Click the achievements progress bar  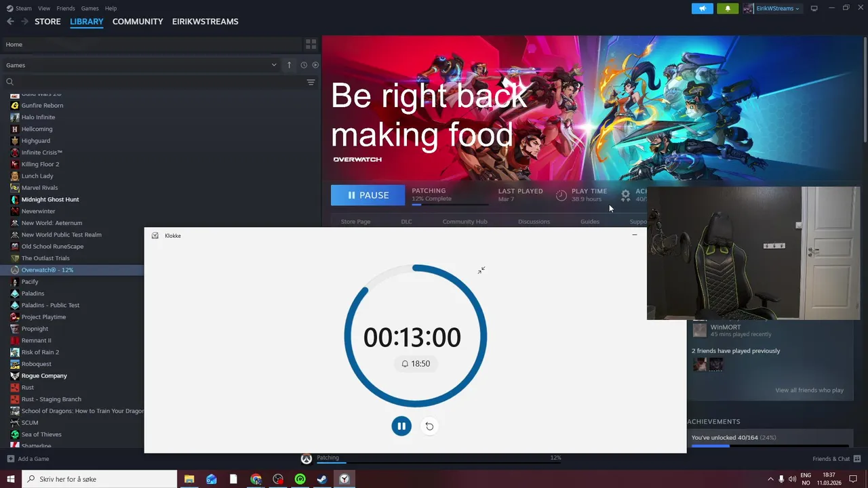point(770,446)
